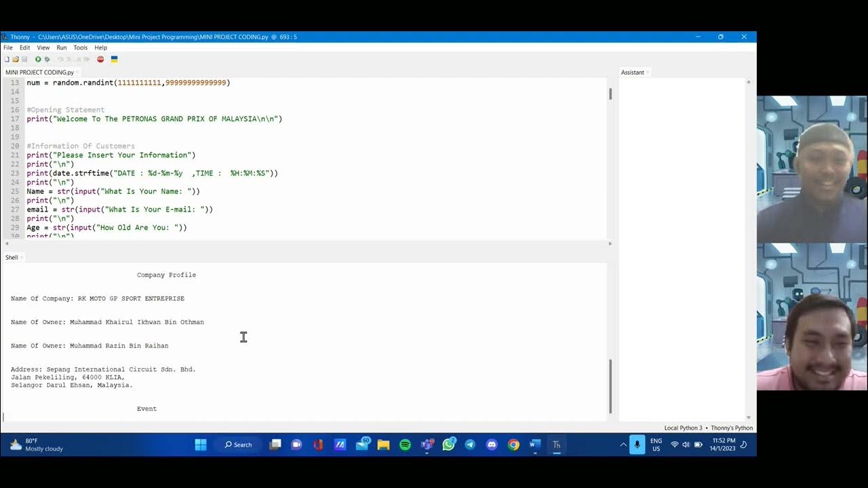Viewport: 868px width, 488px height.
Task: Click the Save file toolbar icon
Action: click(x=24, y=59)
